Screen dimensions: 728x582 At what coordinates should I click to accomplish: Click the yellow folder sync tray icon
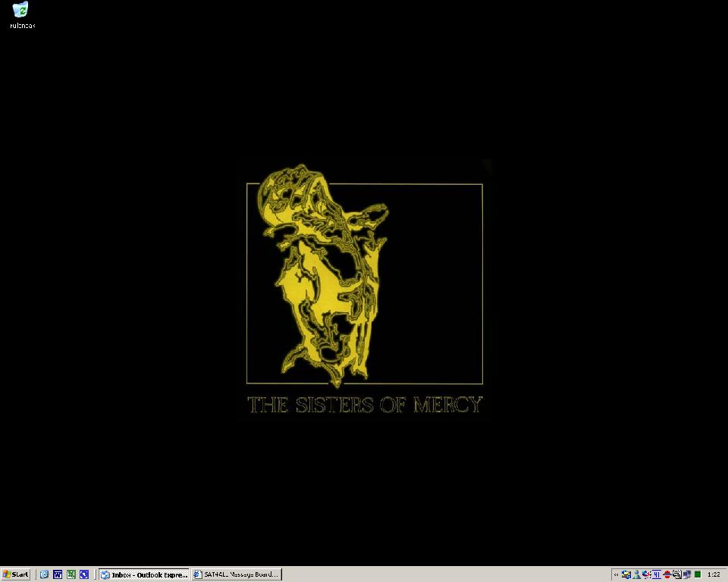626,574
